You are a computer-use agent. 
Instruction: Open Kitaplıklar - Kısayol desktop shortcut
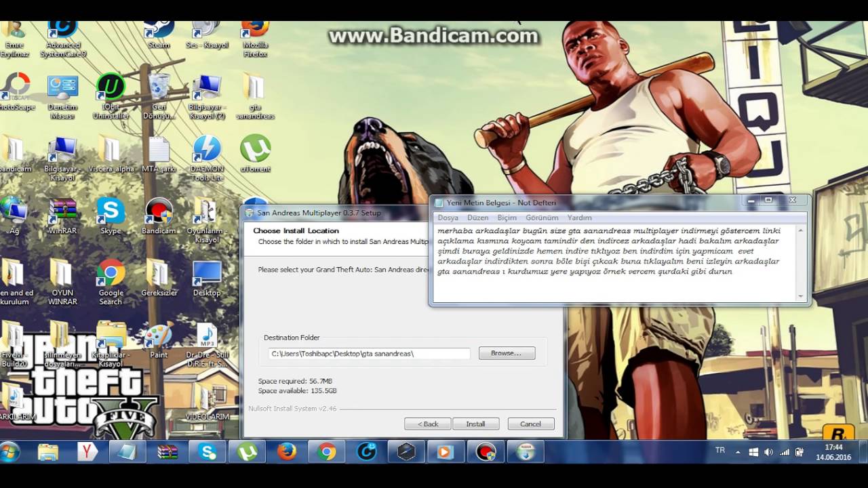111,345
